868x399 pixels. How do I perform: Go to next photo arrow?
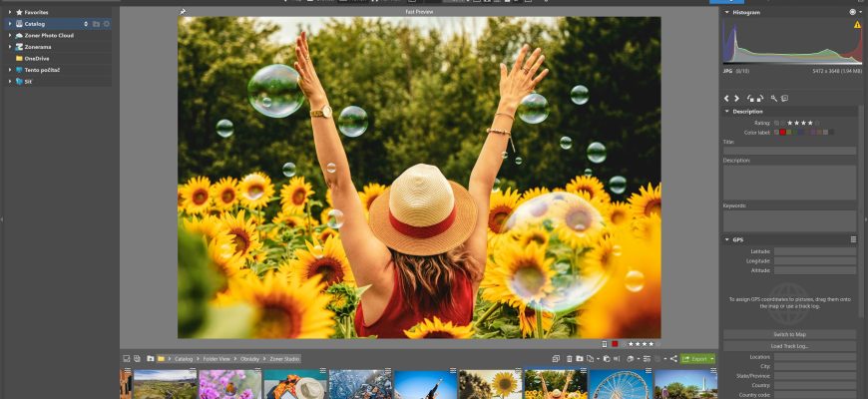click(737, 98)
